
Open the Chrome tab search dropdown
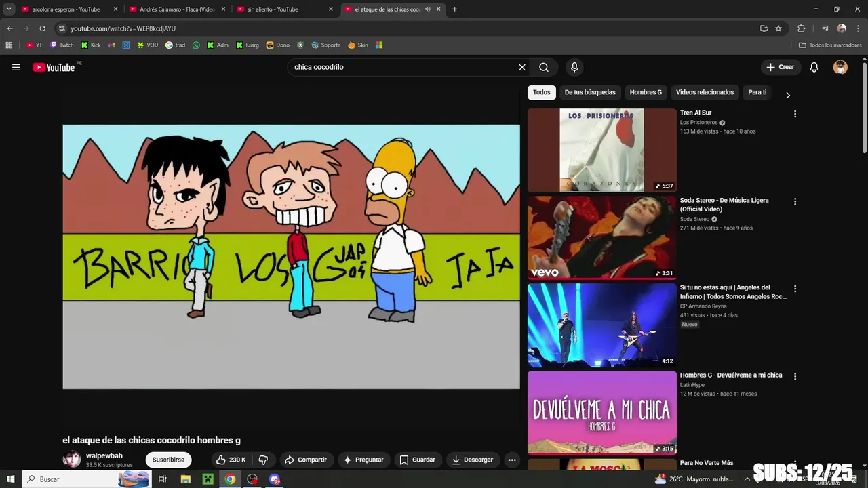pos(9,9)
